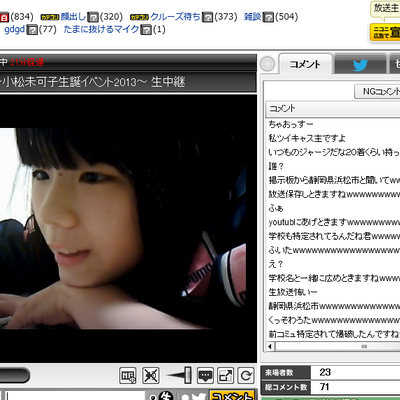Click the total comment count 71
Screen dimensions: 400x400
pyautogui.click(x=324, y=387)
